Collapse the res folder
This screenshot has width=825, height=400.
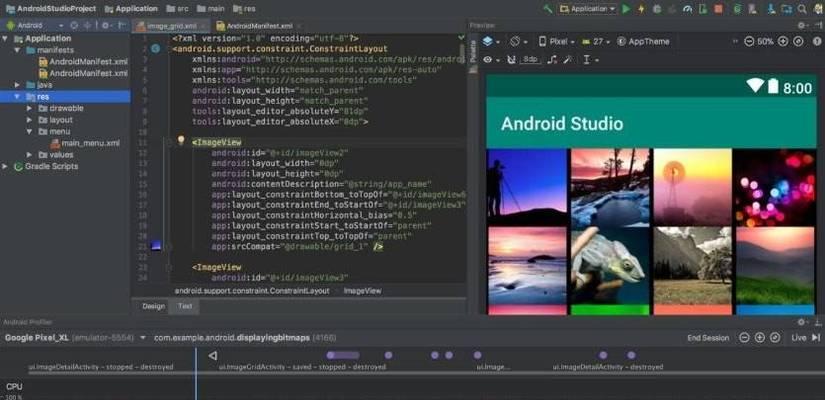tap(17, 96)
